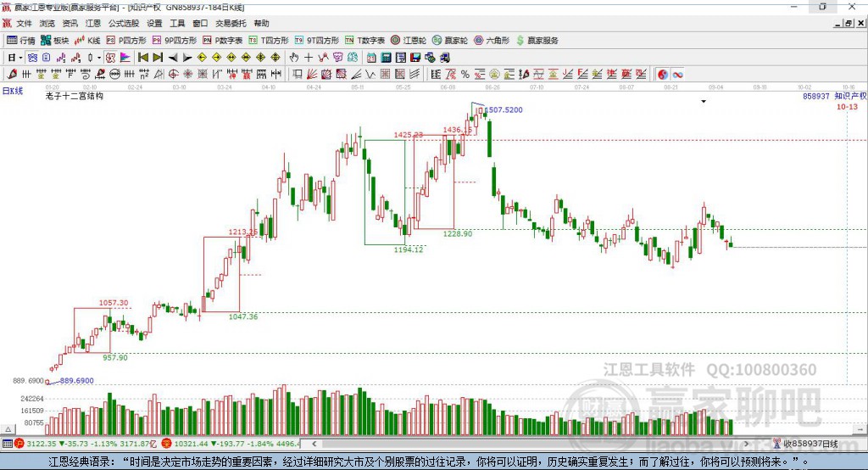
Task: Select the circular wave tool icon
Action: (x=114, y=75)
